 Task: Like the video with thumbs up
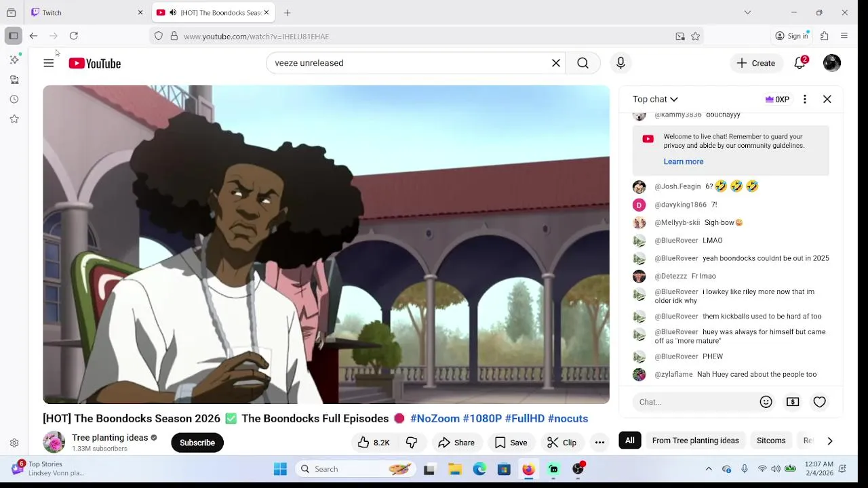[373, 443]
